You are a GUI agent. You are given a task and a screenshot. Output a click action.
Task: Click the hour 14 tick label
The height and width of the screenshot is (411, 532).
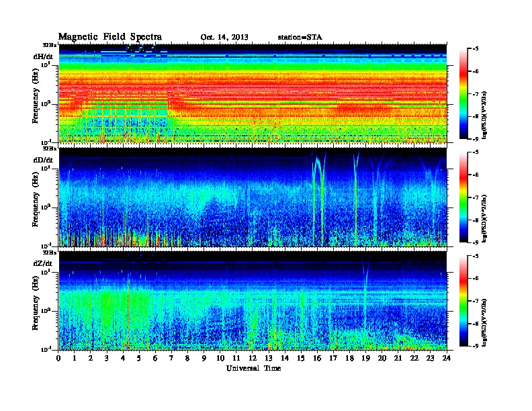(285, 358)
